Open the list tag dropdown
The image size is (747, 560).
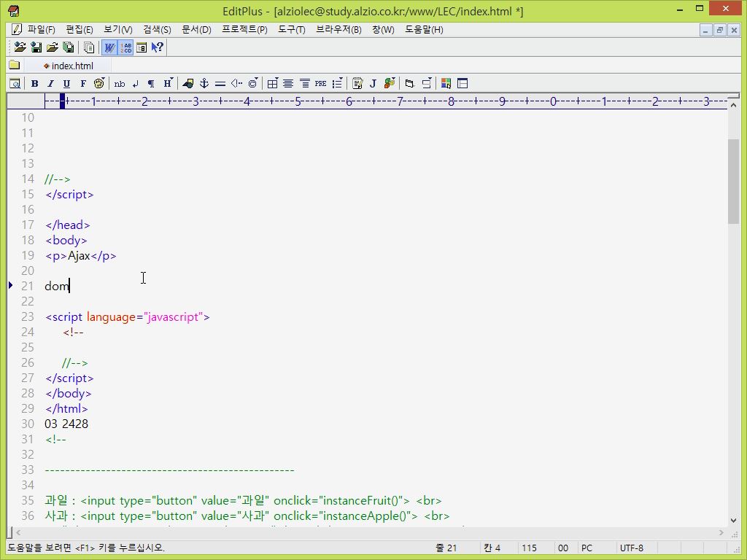coord(337,83)
